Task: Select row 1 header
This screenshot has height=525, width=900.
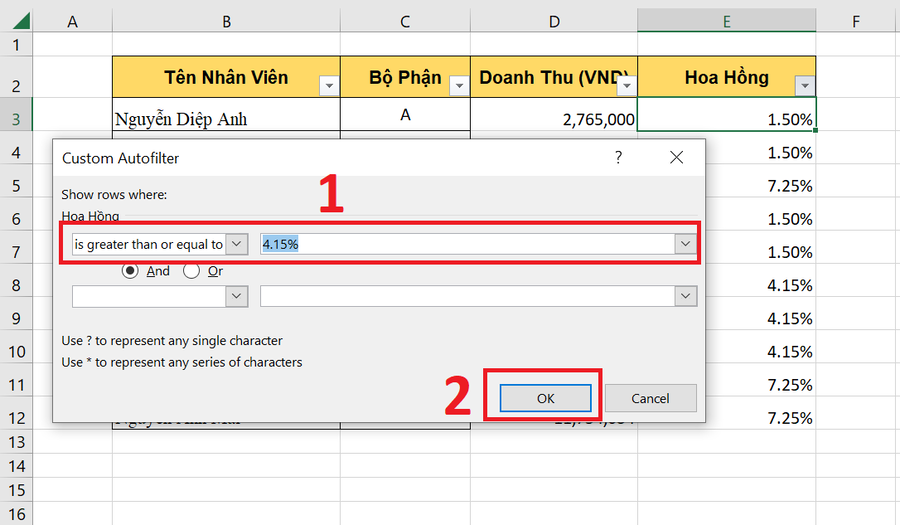Action: pyautogui.click(x=16, y=44)
